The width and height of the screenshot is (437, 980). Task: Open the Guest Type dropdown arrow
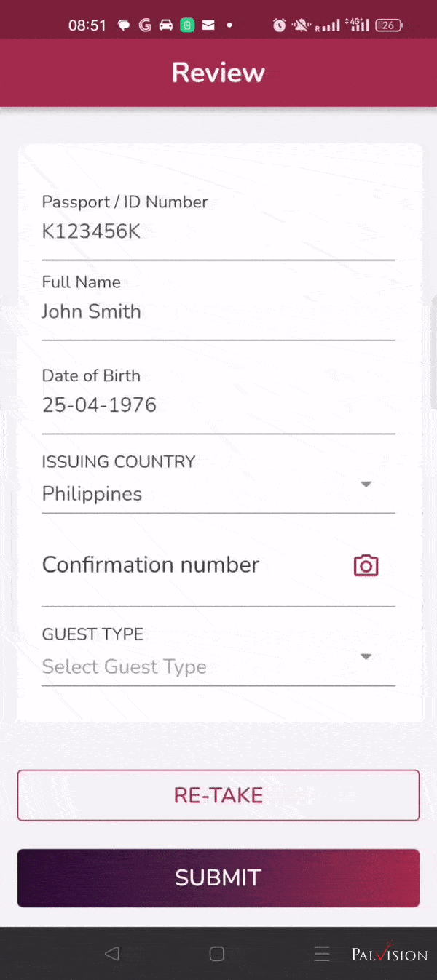(x=366, y=657)
